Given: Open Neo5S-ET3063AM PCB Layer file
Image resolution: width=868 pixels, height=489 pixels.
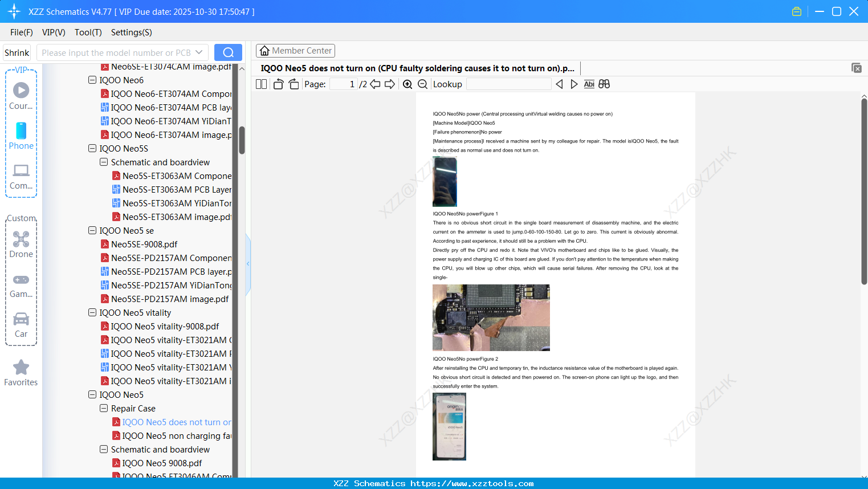Looking at the screenshot, I should tap(172, 189).
